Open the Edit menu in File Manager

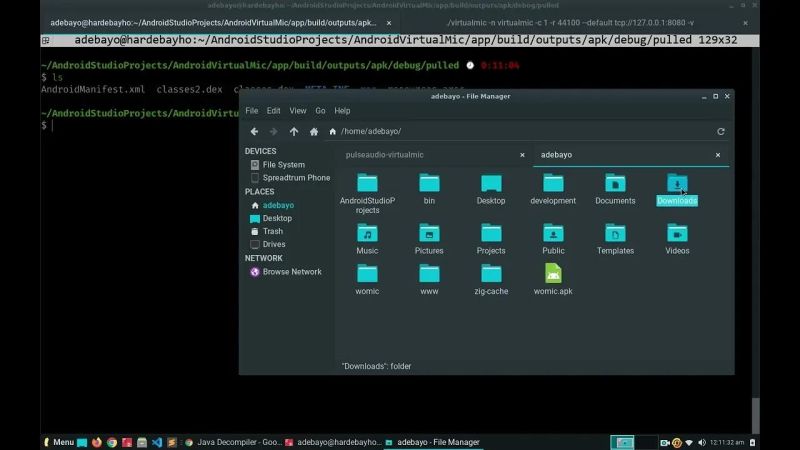pos(273,111)
